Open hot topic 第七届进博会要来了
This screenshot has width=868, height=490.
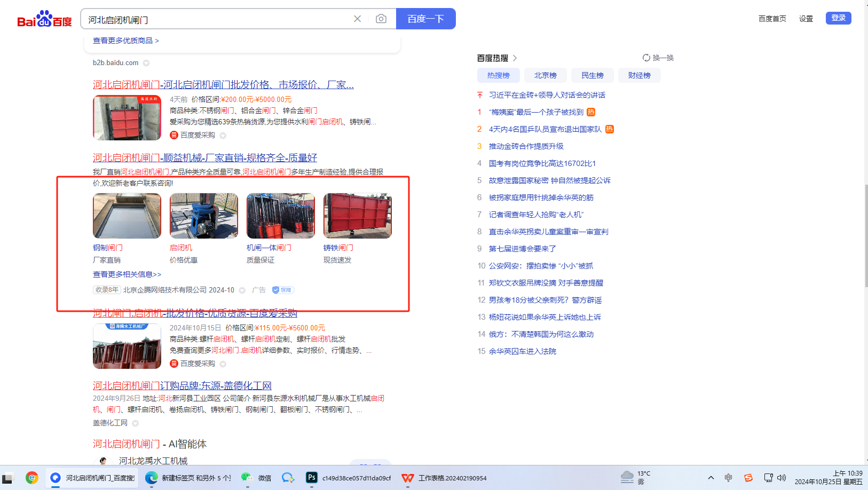tap(523, 249)
